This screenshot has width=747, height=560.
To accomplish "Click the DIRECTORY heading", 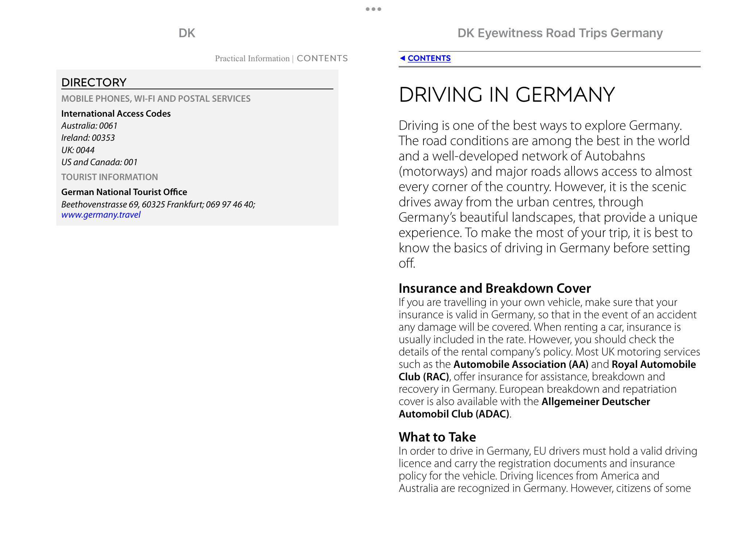I will click(x=94, y=82).
